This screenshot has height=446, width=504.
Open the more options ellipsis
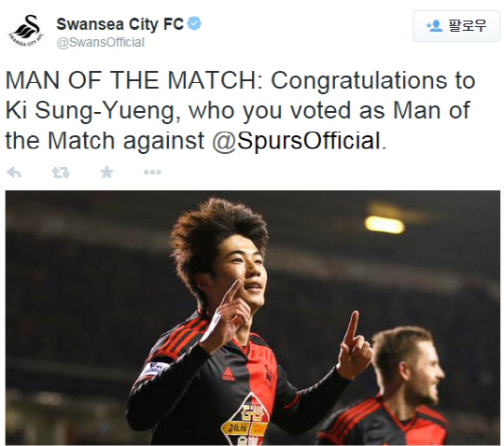click(x=152, y=173)
